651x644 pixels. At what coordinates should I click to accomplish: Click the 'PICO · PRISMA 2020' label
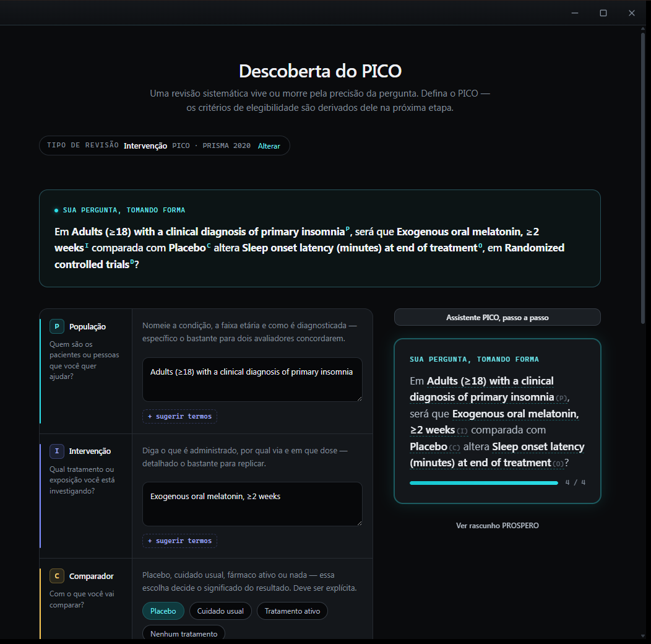pyautogui.click(x=211, y=146)
